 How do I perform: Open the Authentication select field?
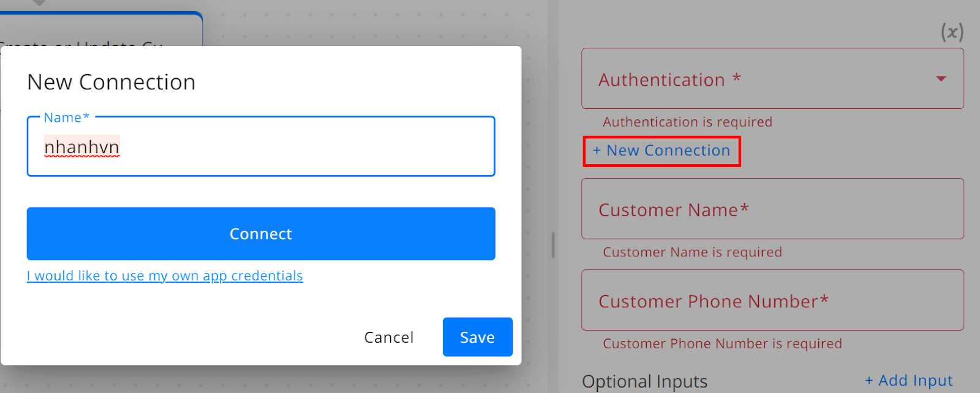(x=772, y=78)
